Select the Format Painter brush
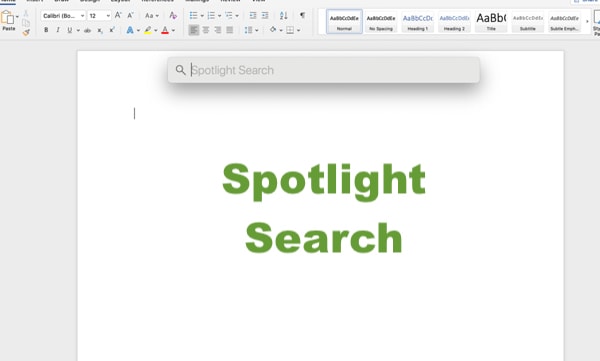This screenshot has width=600, height=361. (26, 33)
